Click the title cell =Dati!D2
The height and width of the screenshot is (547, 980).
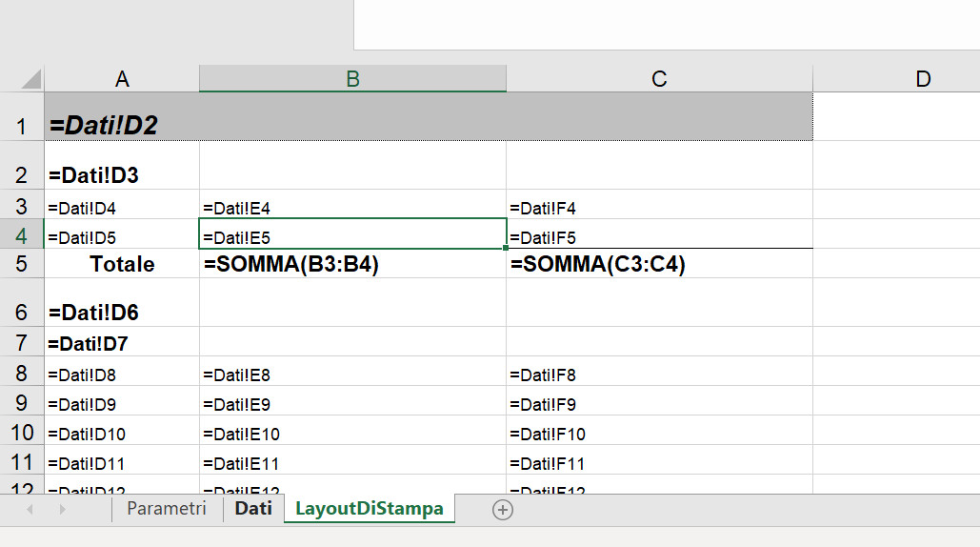(429, 117)
